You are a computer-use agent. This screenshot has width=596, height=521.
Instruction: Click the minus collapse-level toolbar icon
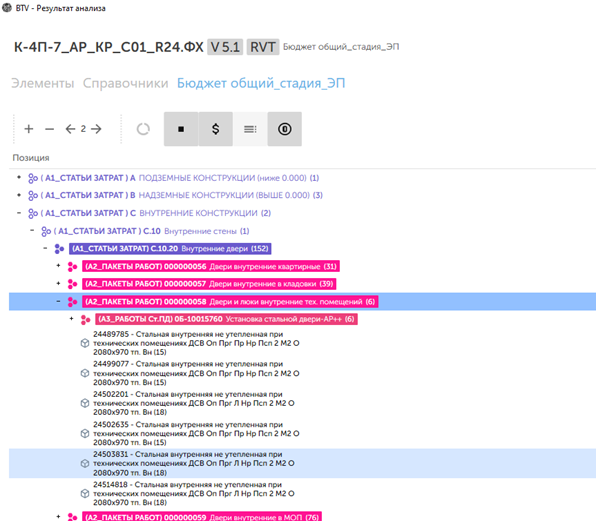tap(49, 129)
